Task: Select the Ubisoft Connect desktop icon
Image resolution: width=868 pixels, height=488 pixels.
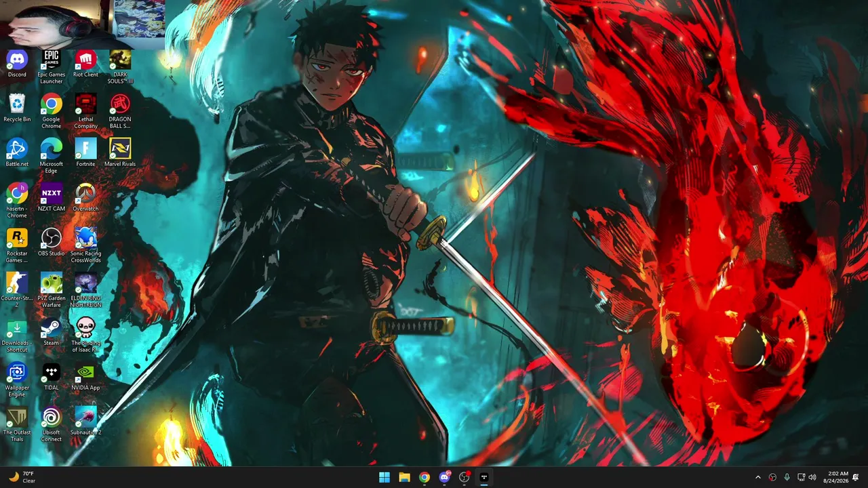Action: (51, 425)
